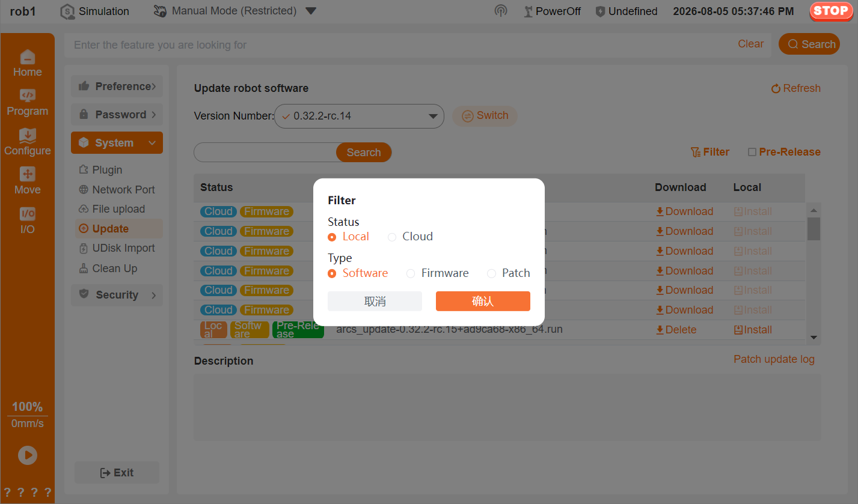Click the Simulation mode icon
The height and width of the screenshot is (504, 858).
(x=68, y=11)
